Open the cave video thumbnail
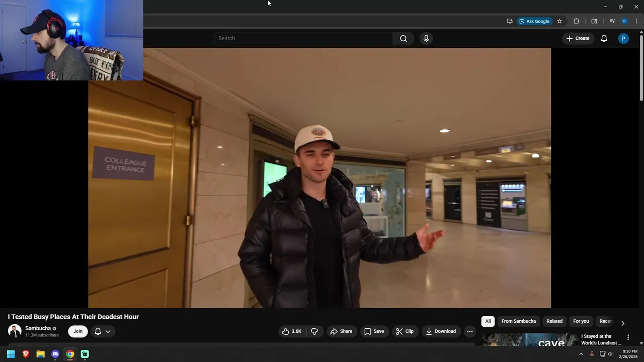This screenshot has height=362, width=644. point(529,339)
